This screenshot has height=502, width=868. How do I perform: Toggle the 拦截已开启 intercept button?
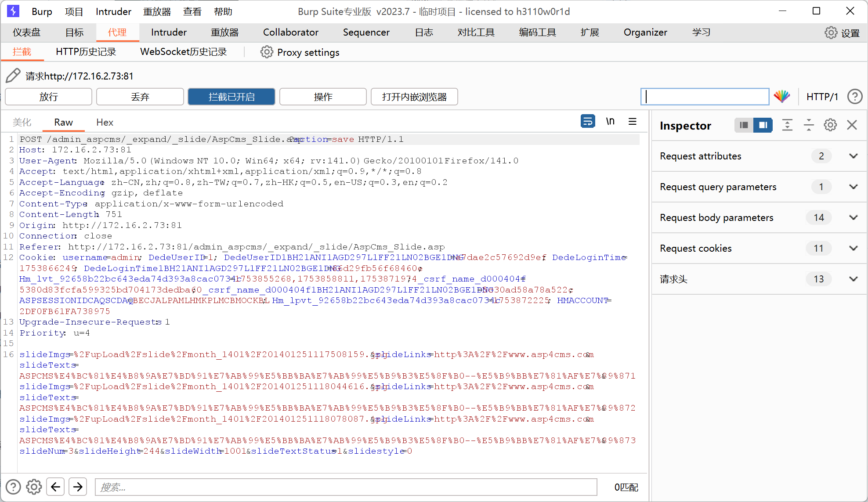(x=231, y=97)
